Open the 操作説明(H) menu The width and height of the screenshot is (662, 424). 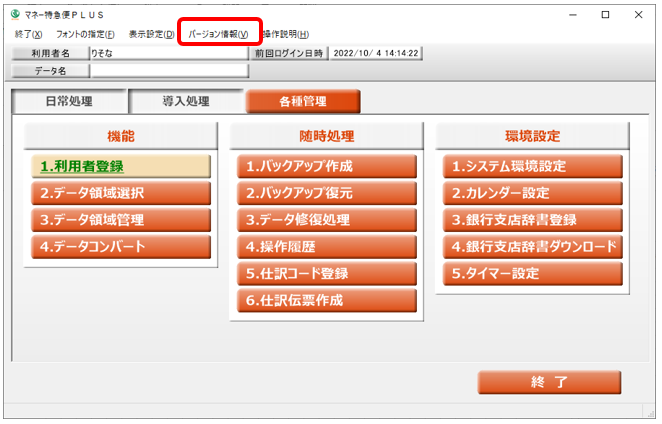[x=286, y=34]
